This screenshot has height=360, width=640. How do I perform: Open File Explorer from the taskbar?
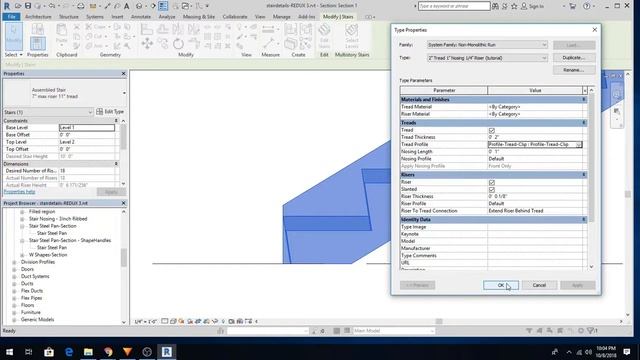[x=88, y=351]
